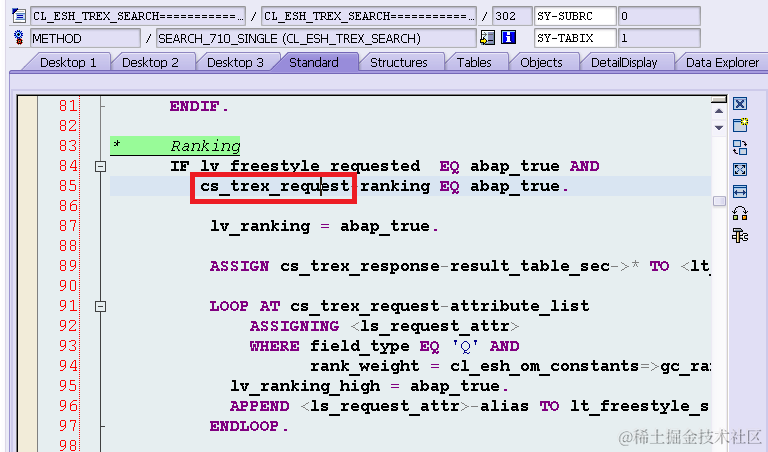
Task: Click the horizontal maximize tool icon
Action: [740, 191]
